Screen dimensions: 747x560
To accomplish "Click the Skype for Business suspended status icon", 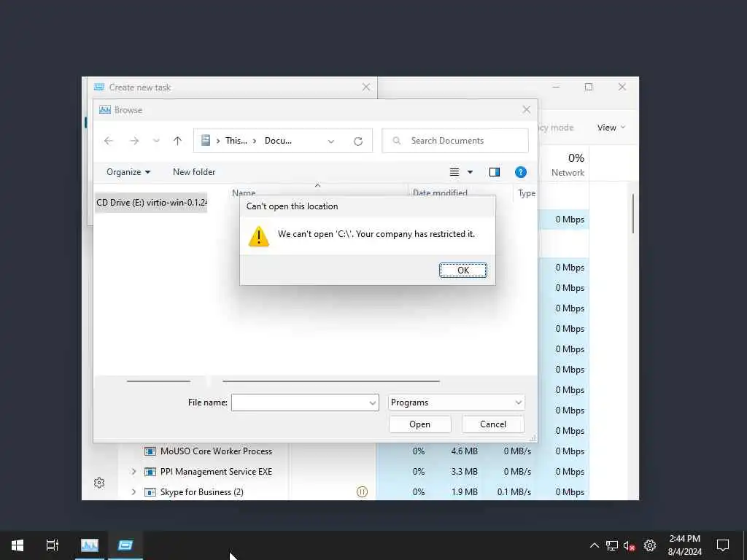I will (x=362, y=492).
